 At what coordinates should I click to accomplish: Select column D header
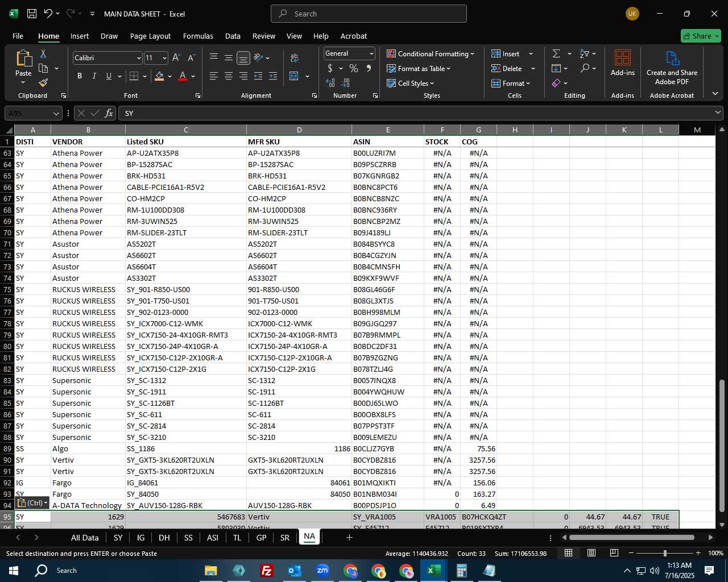pos(299,130)
